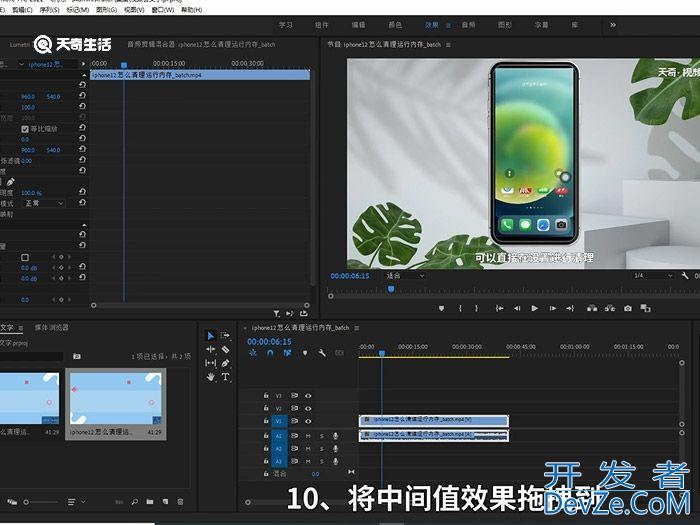700x525 pixels.
Task: Select the Selection arrow tool
Action: tap(211, 335)
